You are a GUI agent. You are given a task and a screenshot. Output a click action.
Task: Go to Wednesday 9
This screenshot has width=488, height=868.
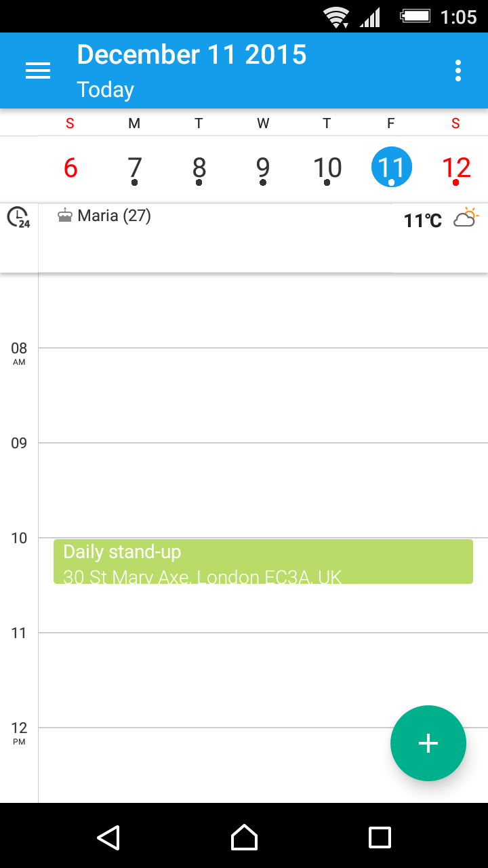263,167
